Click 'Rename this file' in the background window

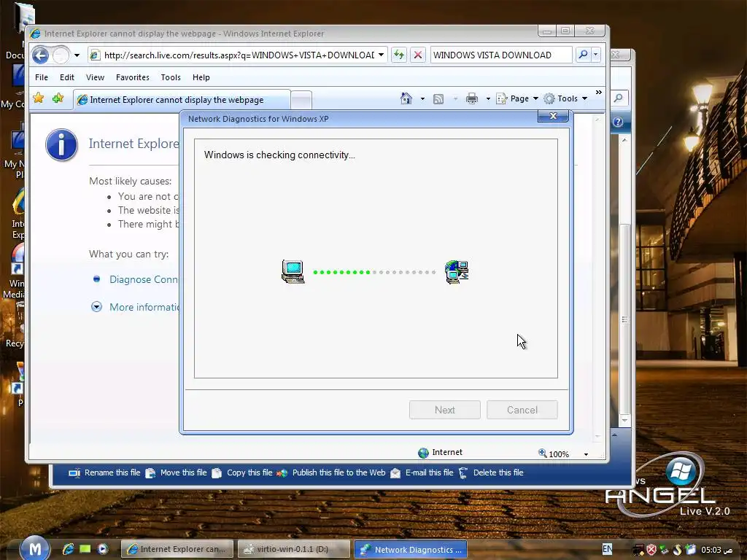[104, 472]
